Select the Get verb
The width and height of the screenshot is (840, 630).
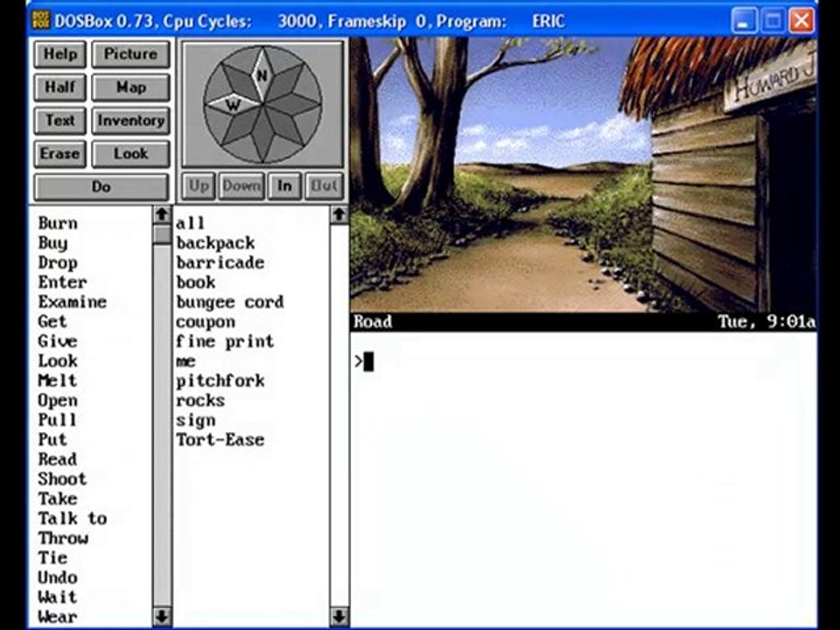pos(52,321)
